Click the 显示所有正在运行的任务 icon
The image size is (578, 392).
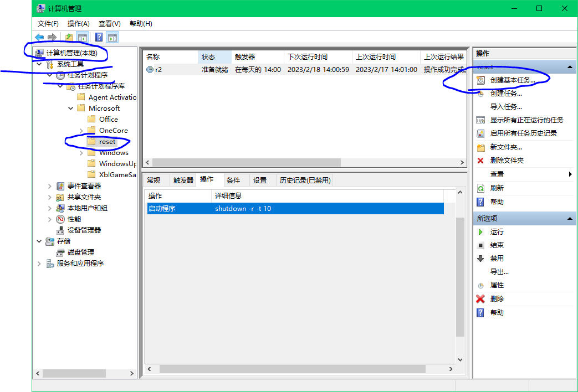coord(480,120)
